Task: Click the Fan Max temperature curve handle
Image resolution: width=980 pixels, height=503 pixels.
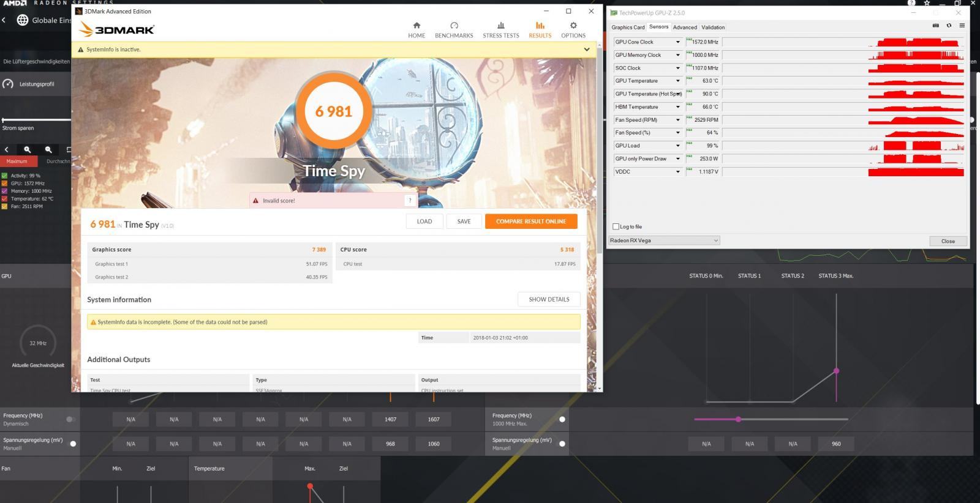Action: [x=310, y=486]
